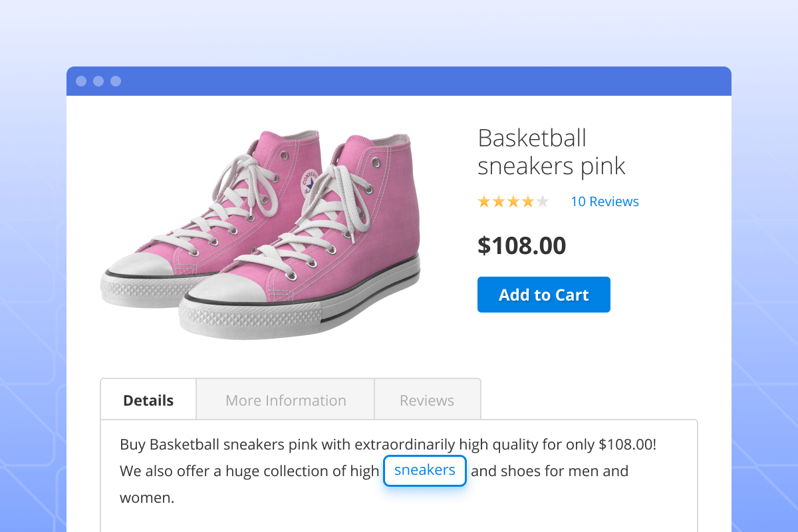The height and width of the screenshot is (532, 798).
Task: Click the pink sneakers product image
Action: 266,233
